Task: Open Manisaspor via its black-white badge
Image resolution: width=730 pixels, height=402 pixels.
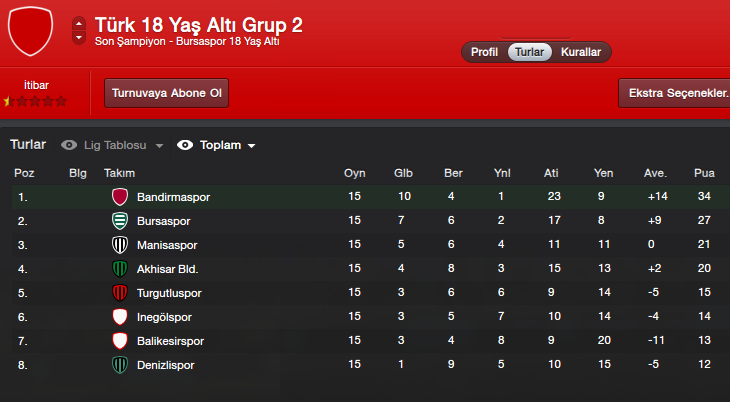Action: [120, 245]
